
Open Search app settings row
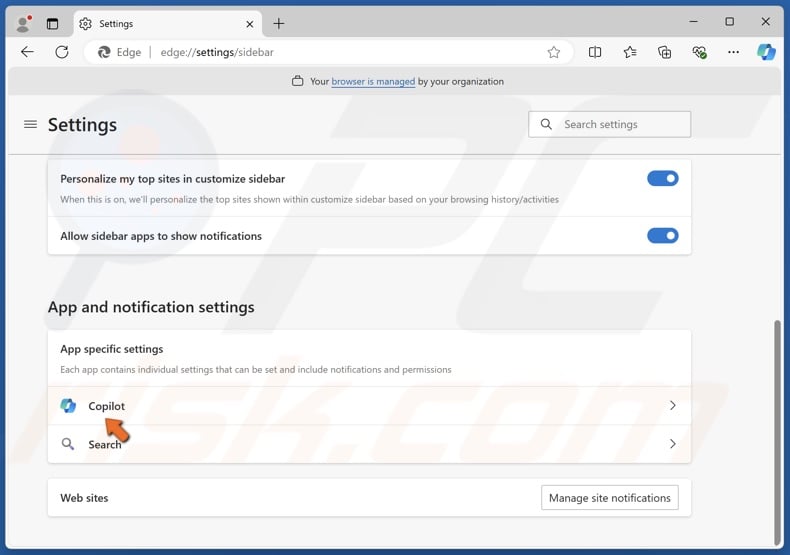[x=369, y=444]
